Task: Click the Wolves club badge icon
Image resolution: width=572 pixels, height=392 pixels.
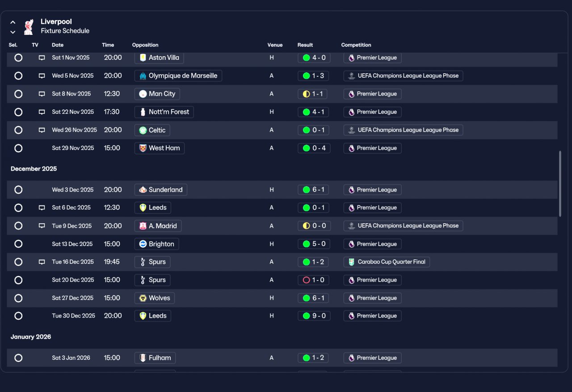Action: tap(143, 298)
